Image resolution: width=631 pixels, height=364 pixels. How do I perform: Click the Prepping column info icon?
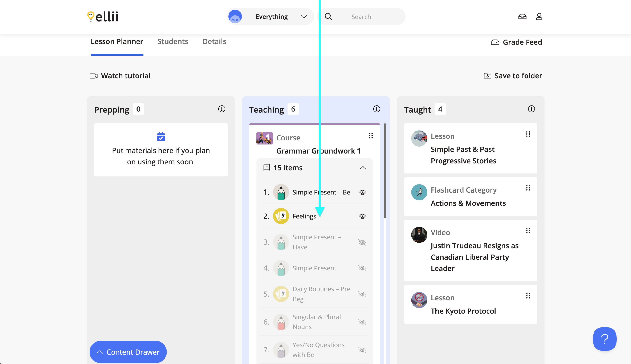pyautogui.click(x=221, y=109)
